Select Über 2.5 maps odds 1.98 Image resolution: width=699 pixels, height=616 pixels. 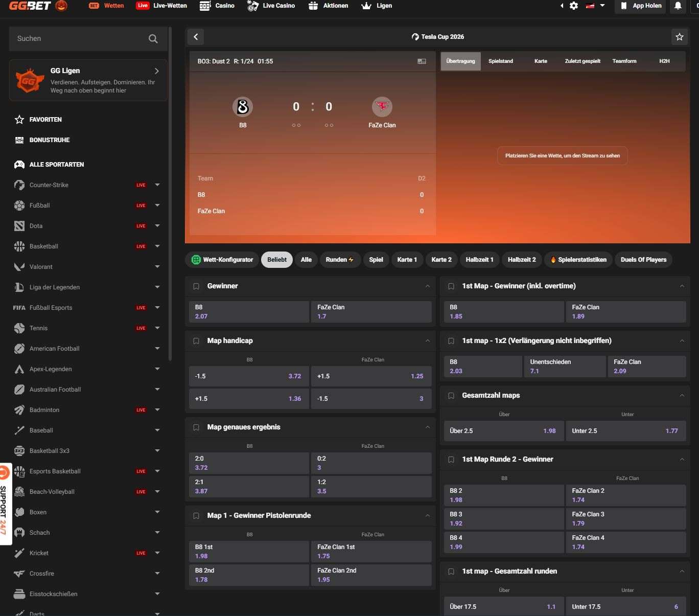point(503,431)
